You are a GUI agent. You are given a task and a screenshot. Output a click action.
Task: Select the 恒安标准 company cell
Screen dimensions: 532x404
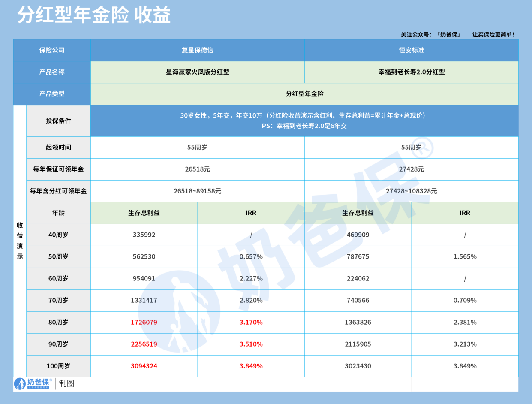[410, 50]
